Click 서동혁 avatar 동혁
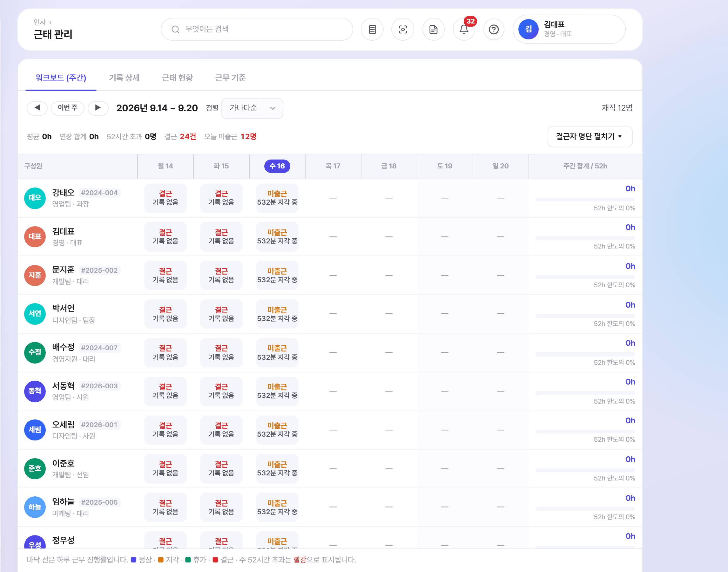 [x=35, y=391]
